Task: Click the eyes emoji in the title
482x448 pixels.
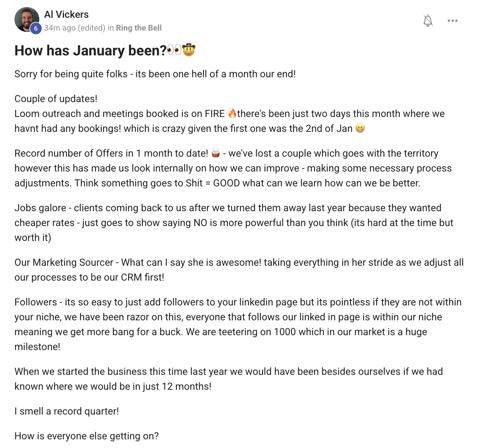Action: point(174,50)
